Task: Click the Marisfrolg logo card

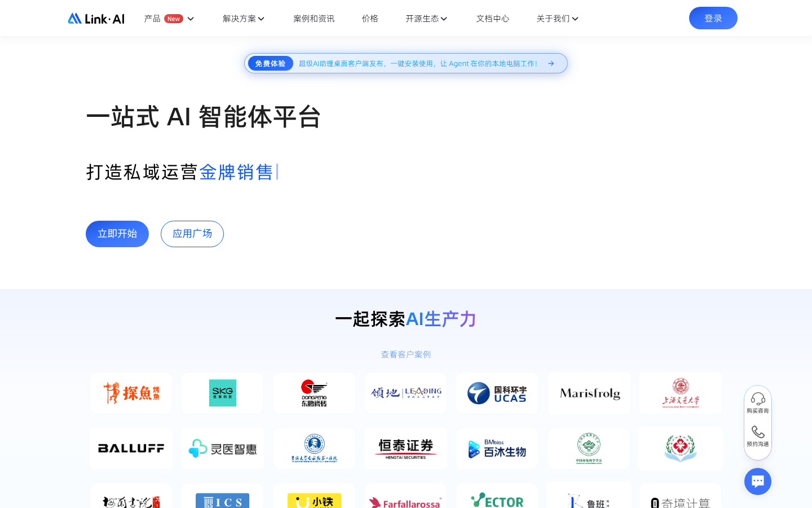Action: coord(589,393)
